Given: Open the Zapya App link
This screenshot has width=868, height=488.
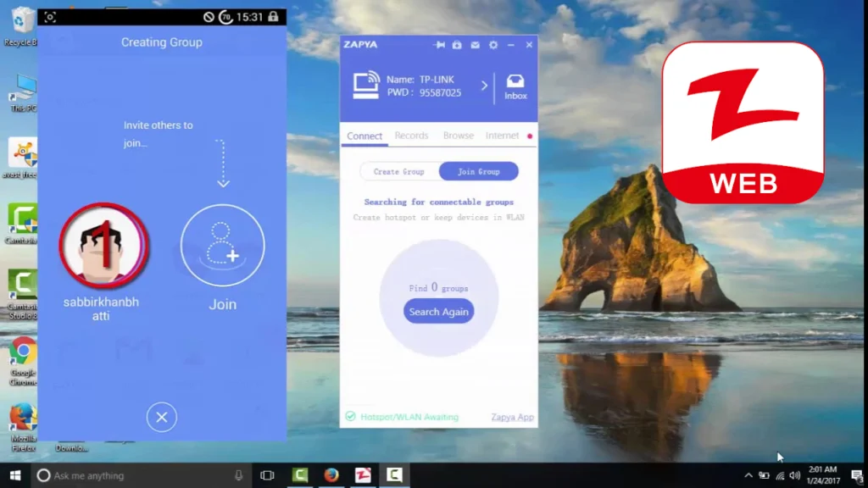Looking at the screenshot, I should click(x=512, y=417).
